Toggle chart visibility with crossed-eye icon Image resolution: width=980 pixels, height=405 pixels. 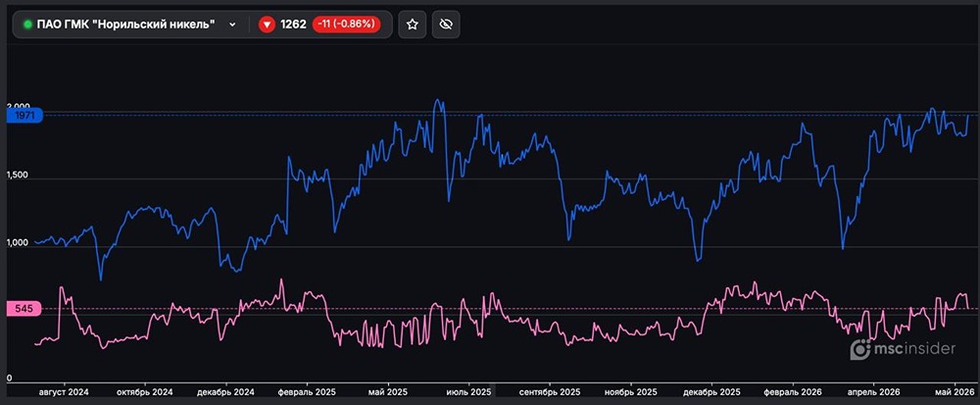point(446,25)
